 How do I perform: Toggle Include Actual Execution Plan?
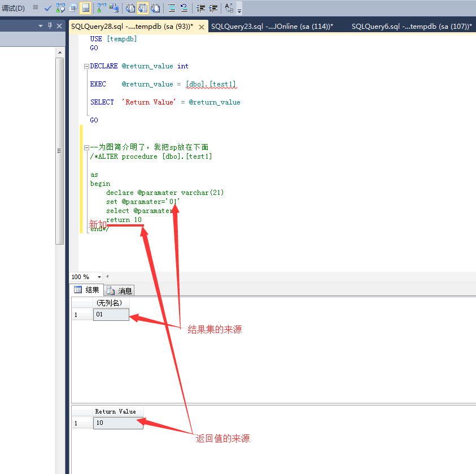[x=102, y=8]
